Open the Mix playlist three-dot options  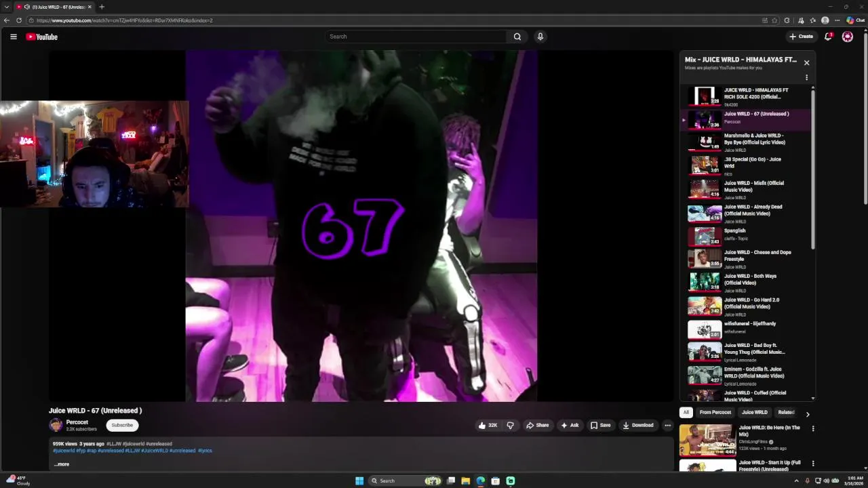point(806,77)
